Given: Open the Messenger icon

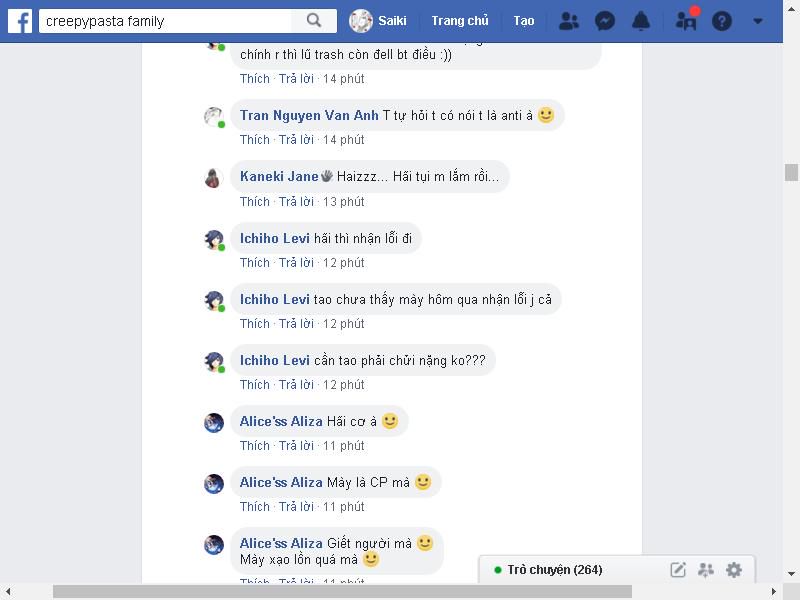Looking at the screenshot, I should (605, 21).
